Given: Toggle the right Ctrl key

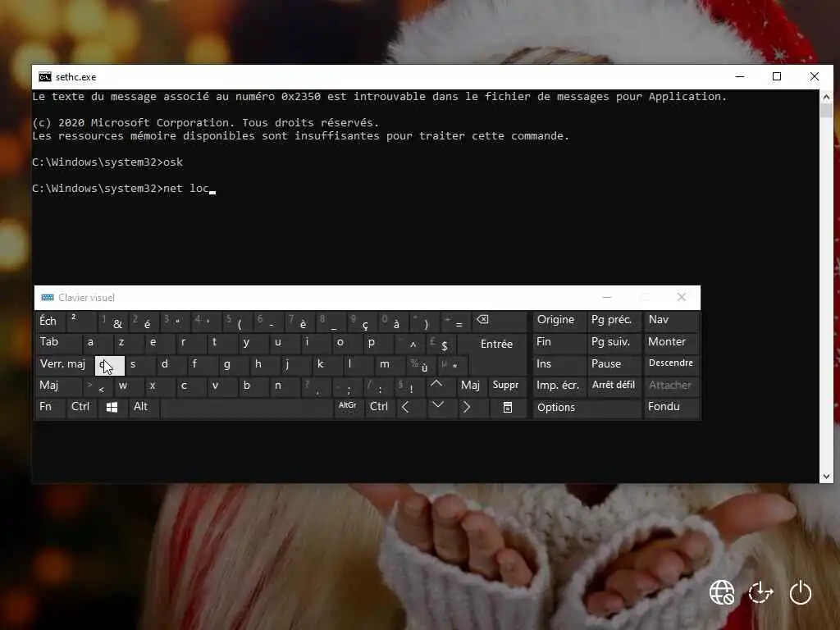Looking at the screenshot, I should tap(380, 408).
